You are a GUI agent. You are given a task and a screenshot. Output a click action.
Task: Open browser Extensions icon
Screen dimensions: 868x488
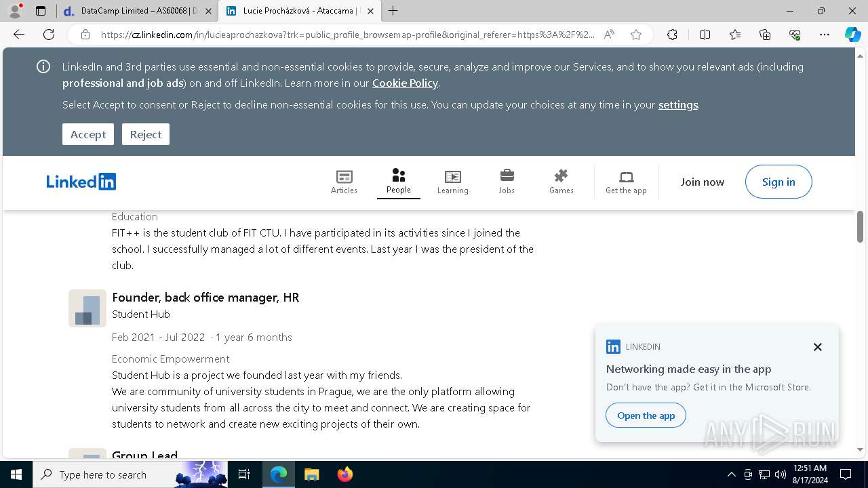point(672,35)
